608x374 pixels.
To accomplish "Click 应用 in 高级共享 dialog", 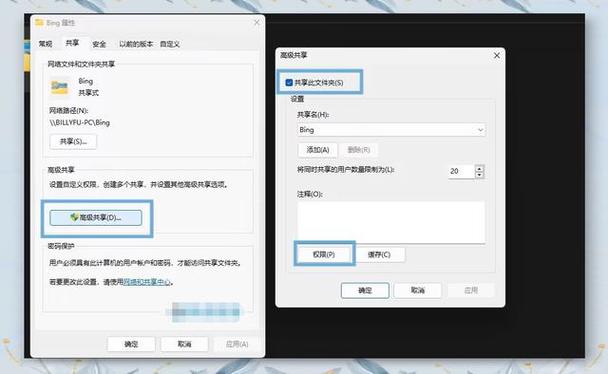I will pyautogui.click(x=471, y=290).
